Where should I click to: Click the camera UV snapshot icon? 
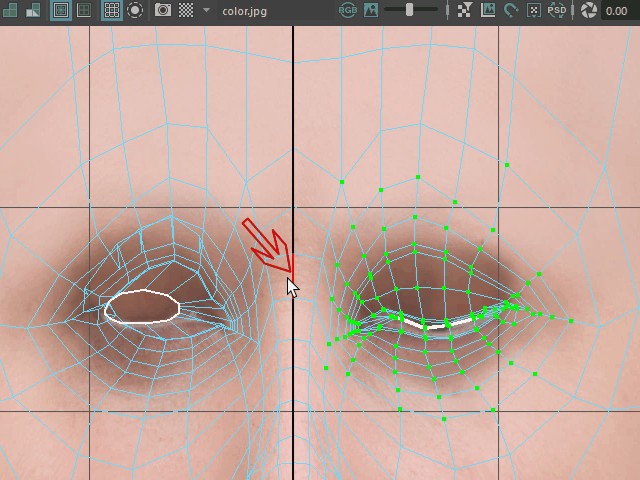[x=162, y=11]
